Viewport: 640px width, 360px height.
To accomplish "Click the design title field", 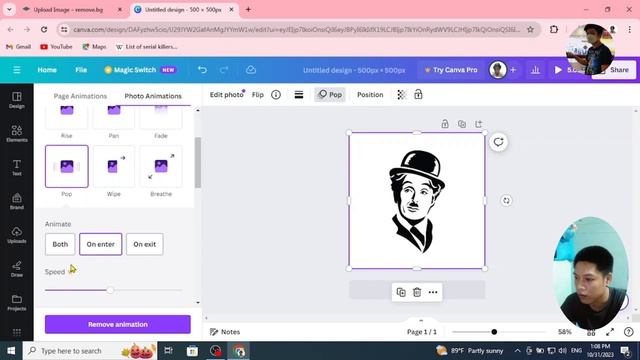I will pyautogui.click(x=354, y=70).
